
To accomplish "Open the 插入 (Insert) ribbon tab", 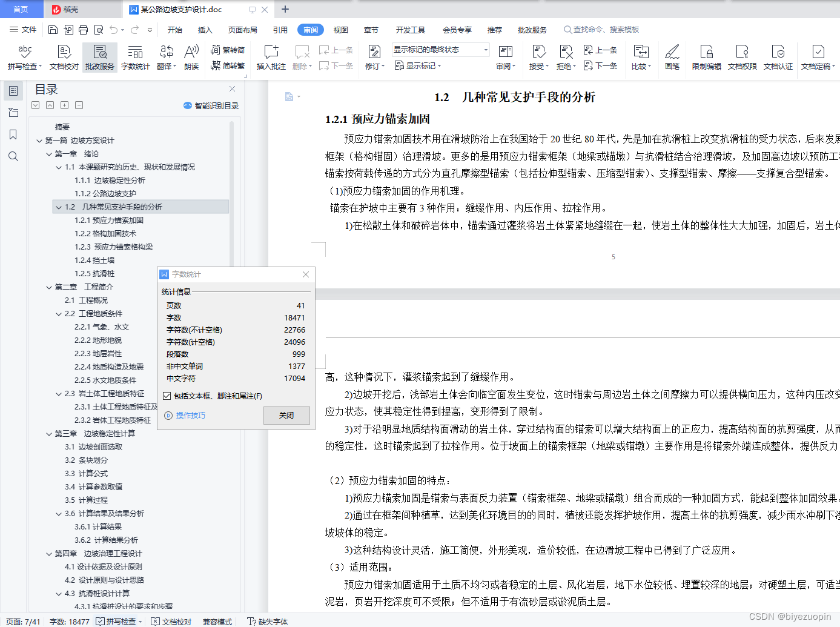I will pos(205,30).
